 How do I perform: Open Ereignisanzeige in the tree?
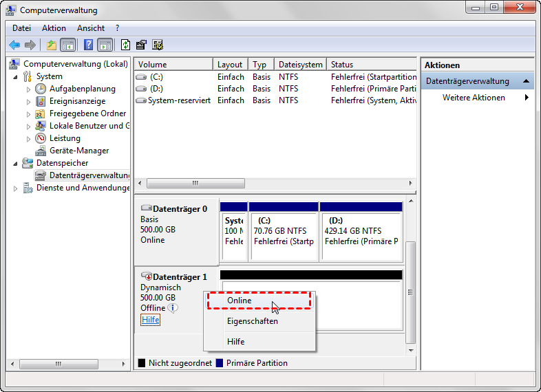pyautogui.click(x=77, y=101)
